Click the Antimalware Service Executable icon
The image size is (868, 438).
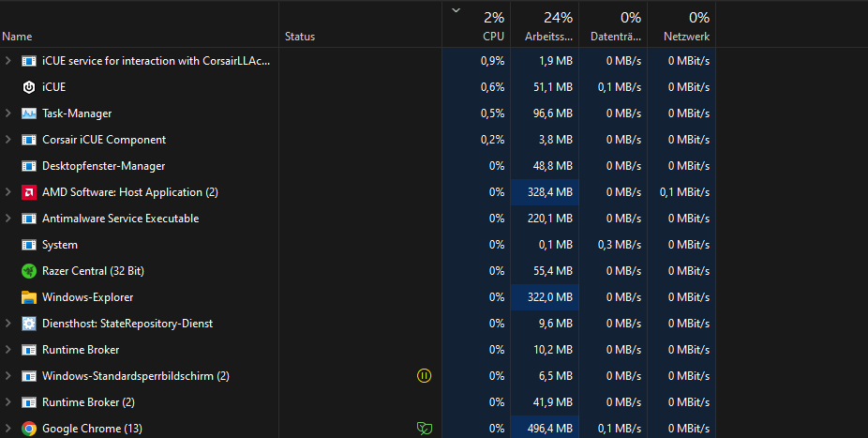[29, 219]
